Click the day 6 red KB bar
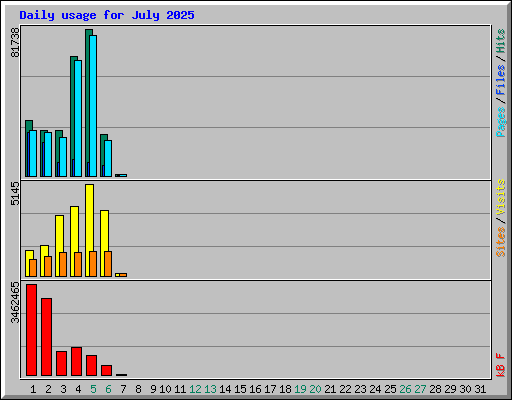This screenshot has width=512, height=400. pos(106,370)
